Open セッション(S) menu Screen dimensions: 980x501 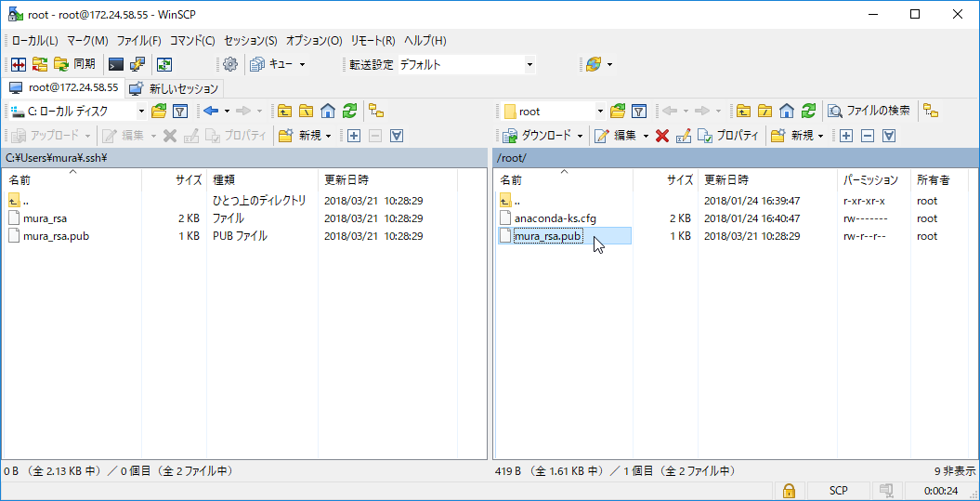(251, 41)
